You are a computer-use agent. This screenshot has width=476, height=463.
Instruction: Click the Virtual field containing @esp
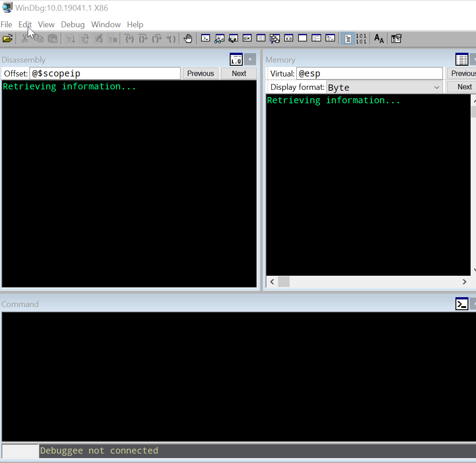click(370, 73)
